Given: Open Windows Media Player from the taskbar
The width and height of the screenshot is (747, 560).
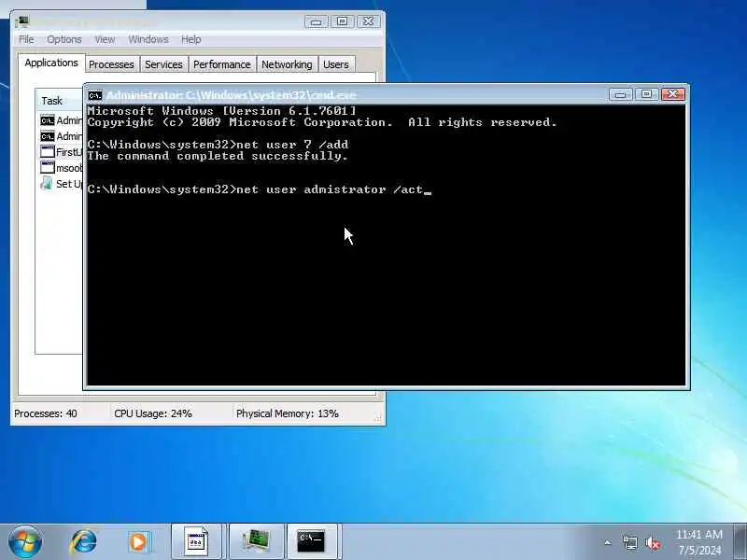Looking at the screenshot, I should coord(139,542).
